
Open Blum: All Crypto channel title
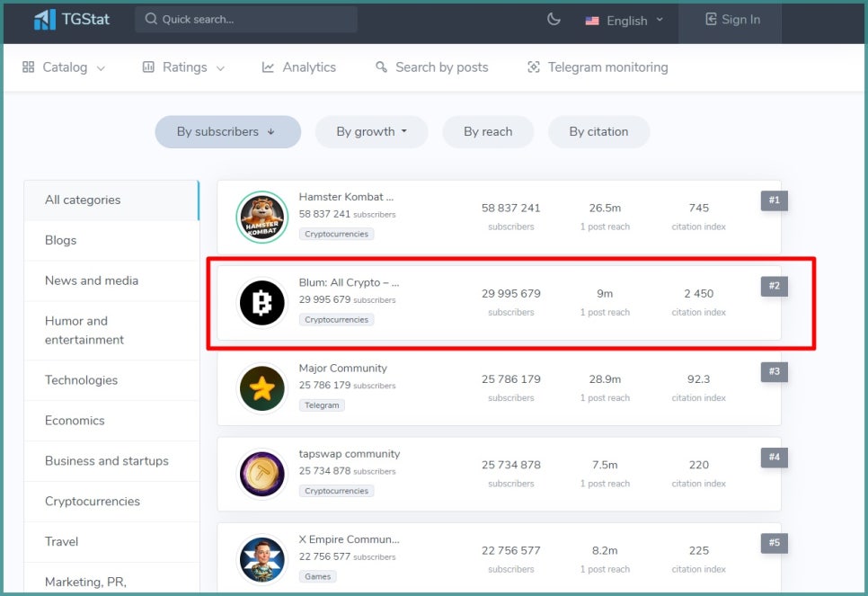pos(349,282)
